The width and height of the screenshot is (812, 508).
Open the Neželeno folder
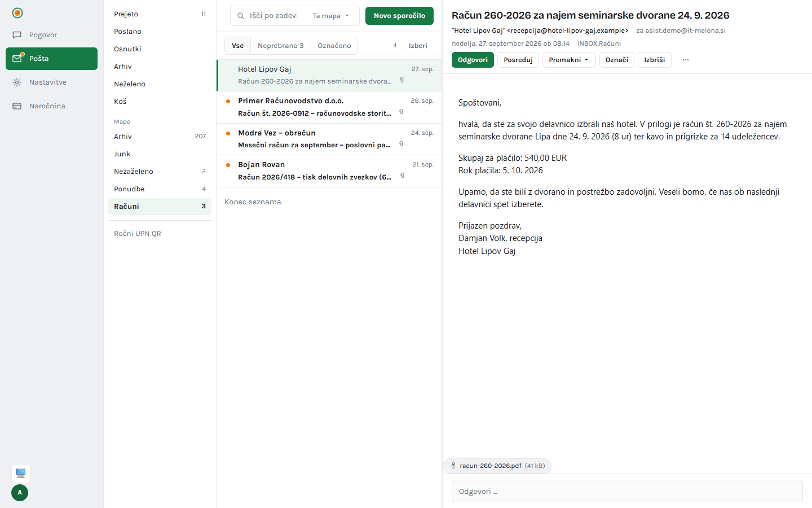click(160, 84)
